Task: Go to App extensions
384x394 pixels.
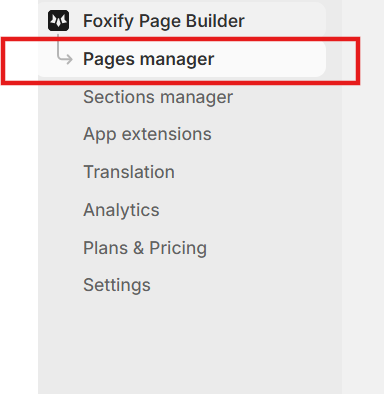Action: pos(147,134)
